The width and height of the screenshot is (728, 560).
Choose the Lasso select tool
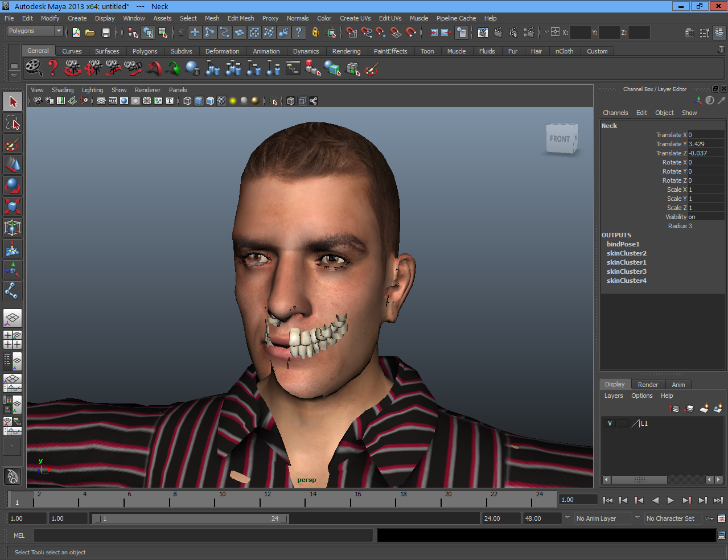pos(13,122)
